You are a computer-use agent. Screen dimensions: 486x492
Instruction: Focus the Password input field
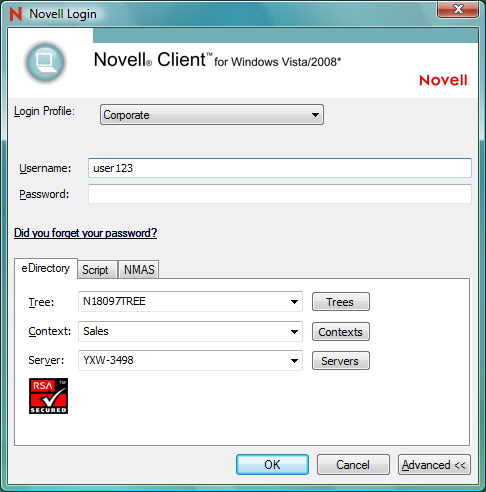280,194
